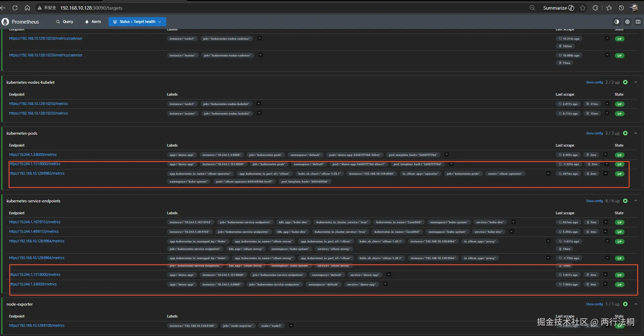This screenshot has height=336, width=644.
Task: Open the Alerts menu
Action: tap(93, 22)
